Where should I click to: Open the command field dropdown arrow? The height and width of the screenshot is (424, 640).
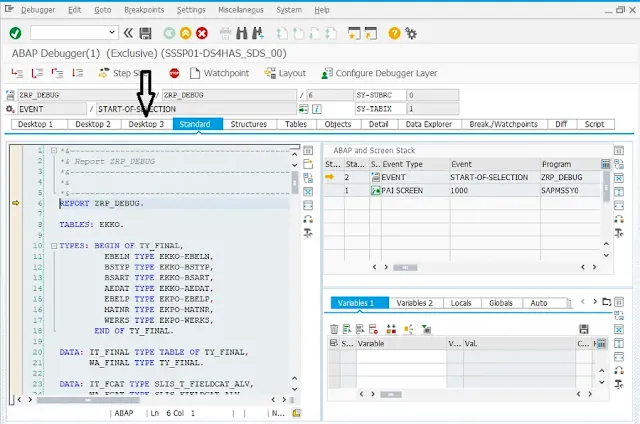(x=111, y=33)
